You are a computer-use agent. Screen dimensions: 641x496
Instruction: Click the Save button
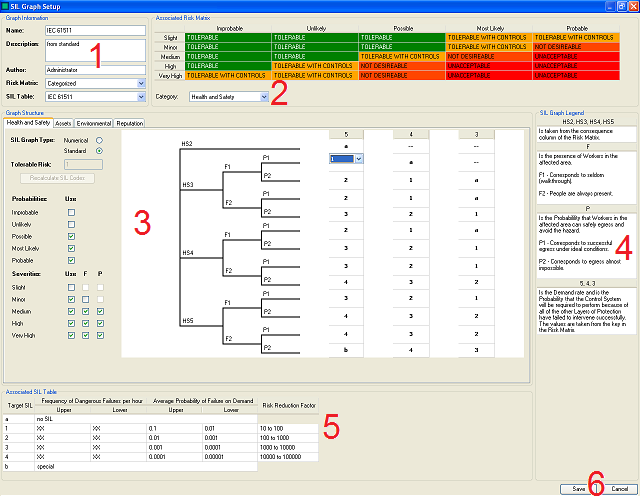(579, 488)
